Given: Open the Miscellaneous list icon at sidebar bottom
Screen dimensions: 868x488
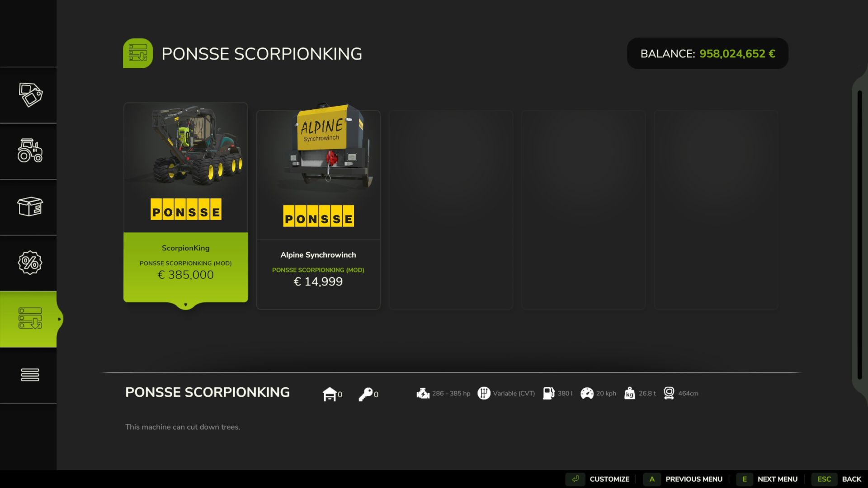Looking at the screenshot, I should pos(29,375).
